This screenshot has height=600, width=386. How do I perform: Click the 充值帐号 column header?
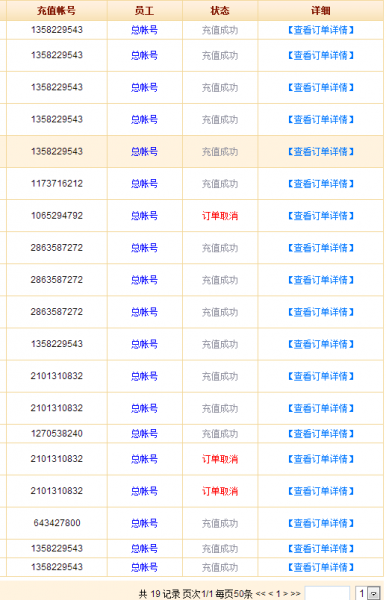57,10
